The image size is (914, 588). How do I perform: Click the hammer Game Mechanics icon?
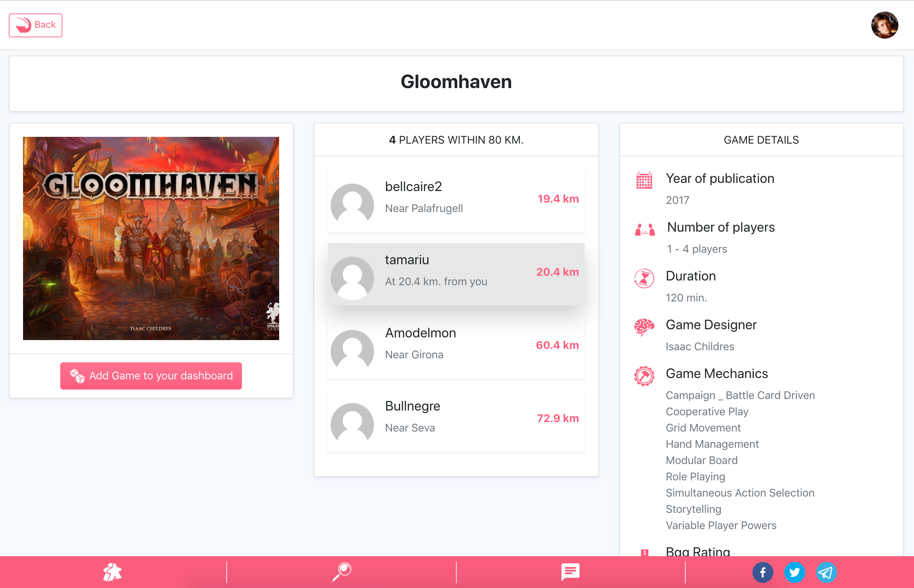[644, 376]
